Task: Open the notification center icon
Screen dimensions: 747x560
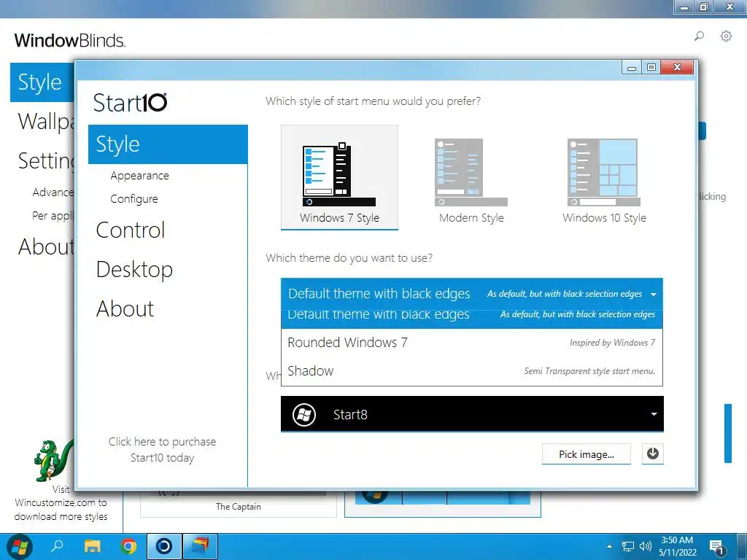Action: tap(716, 547)
